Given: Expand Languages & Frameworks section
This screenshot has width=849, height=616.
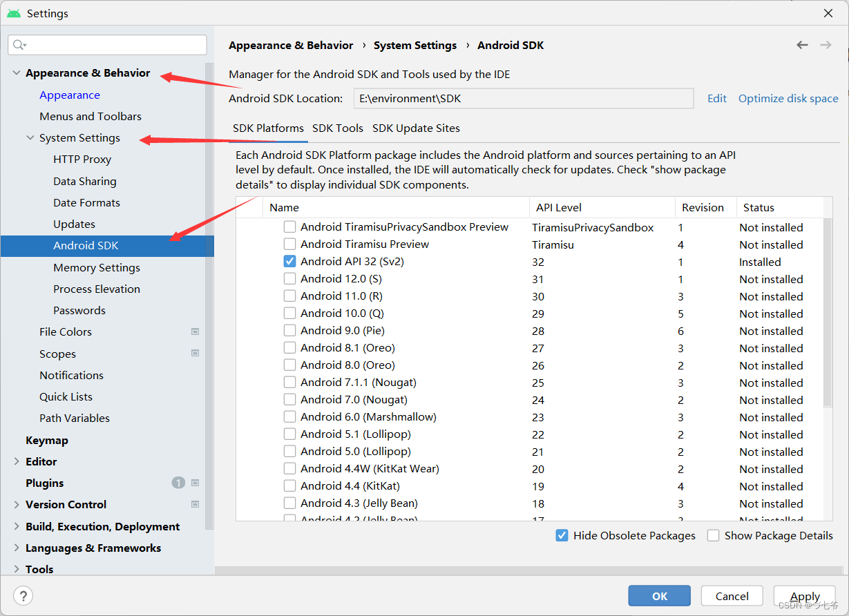Looking at the screenshot, I should (17, 548).
